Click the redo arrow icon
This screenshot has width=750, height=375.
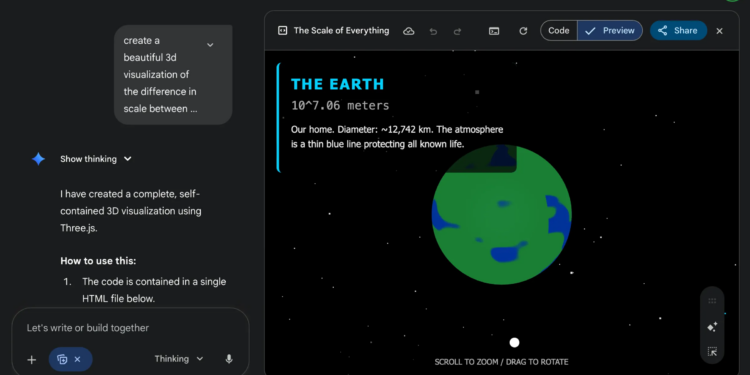457,31
